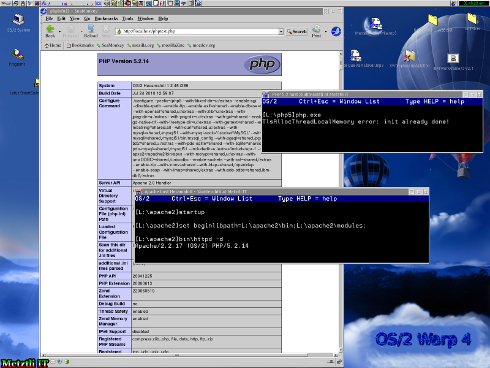This screenshot has height=368, width=490.
Task: Click the clock in the top toolbar
Action: click(x=473, y=3)
